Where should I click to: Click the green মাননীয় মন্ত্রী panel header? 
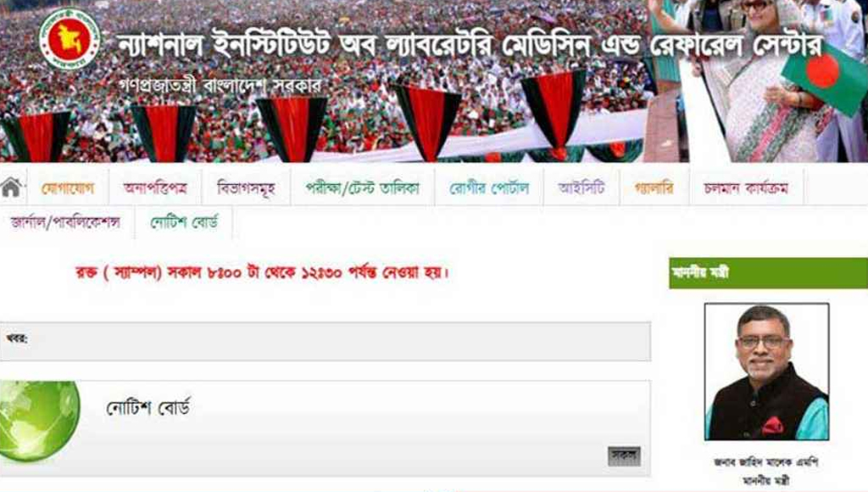pos(768,273)
